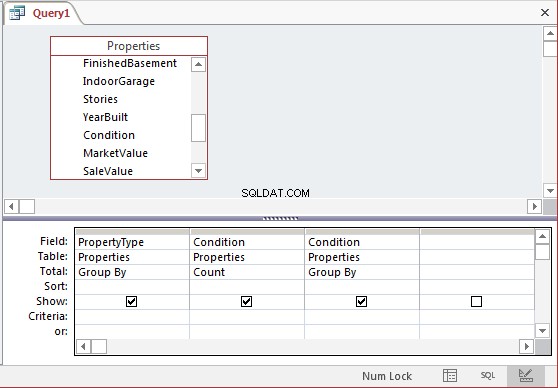This screenshot has height=388, width=558.
Task: Open Total dropdown showing Count
Action: point(247,272)
